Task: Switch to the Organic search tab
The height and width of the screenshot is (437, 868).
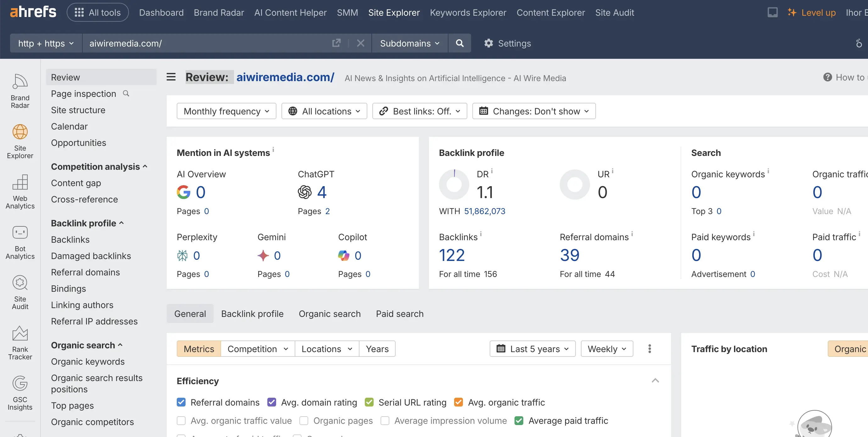Action: pos(330,313)
